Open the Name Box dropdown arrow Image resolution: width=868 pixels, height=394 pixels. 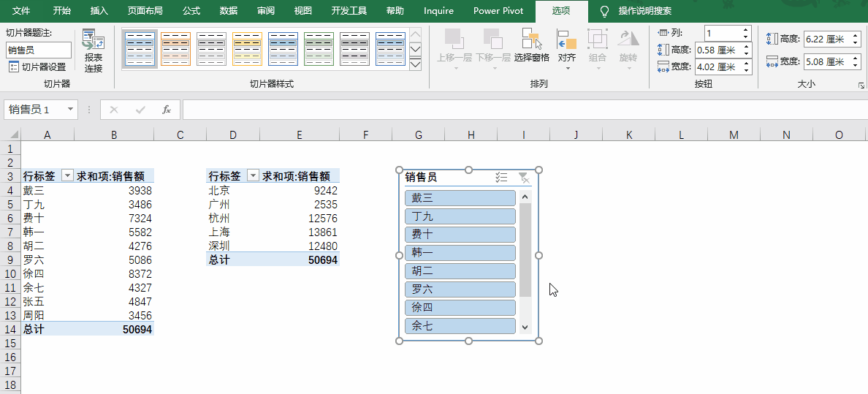[70, 110]
